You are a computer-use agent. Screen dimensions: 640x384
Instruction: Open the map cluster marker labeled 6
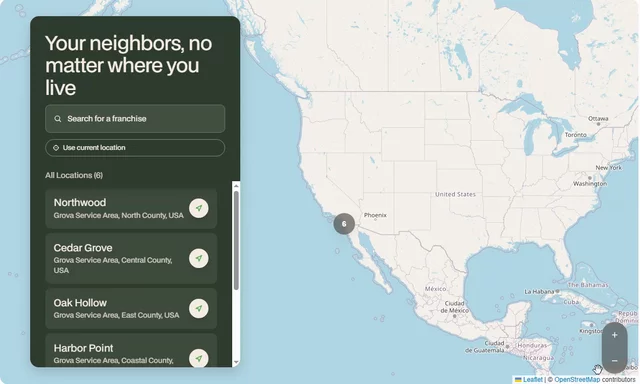point(344,224)
